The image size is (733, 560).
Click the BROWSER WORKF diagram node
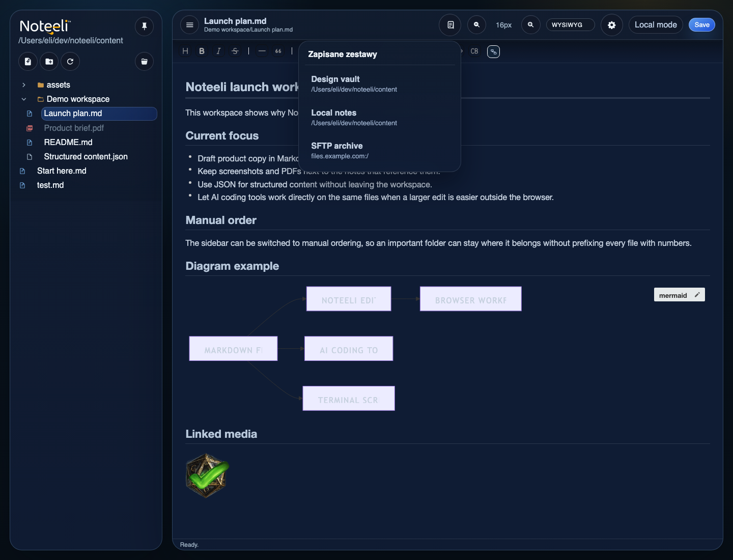(x=471, y=299)
